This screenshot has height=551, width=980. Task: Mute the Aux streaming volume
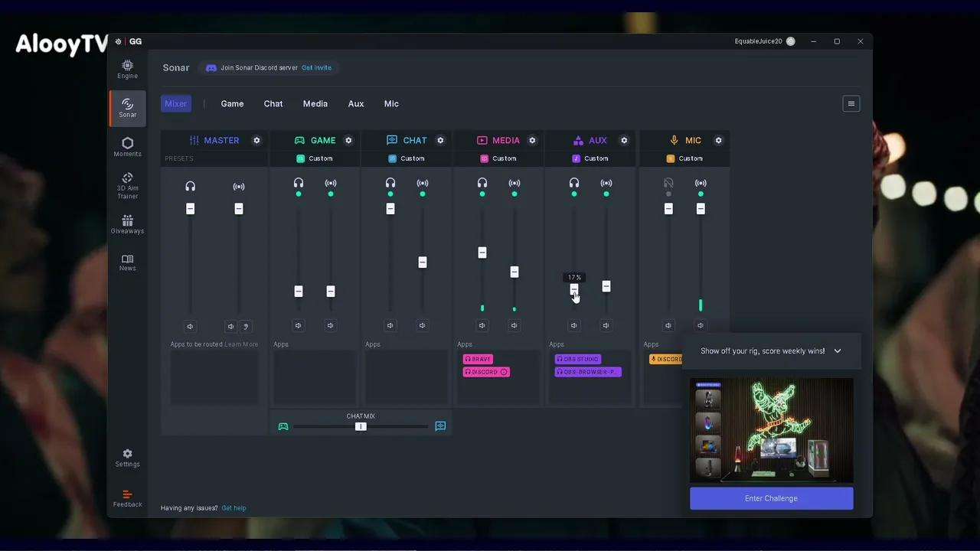pyautogui.click(x=606, y=325)
